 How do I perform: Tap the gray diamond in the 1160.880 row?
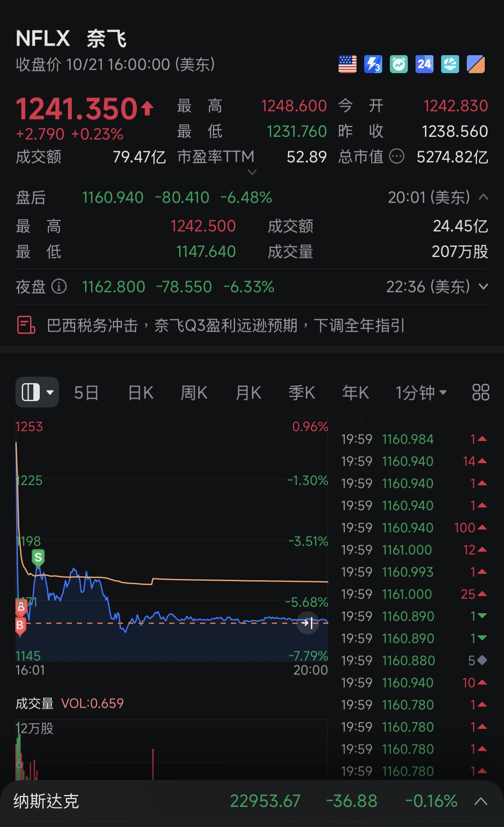[482, 660]
